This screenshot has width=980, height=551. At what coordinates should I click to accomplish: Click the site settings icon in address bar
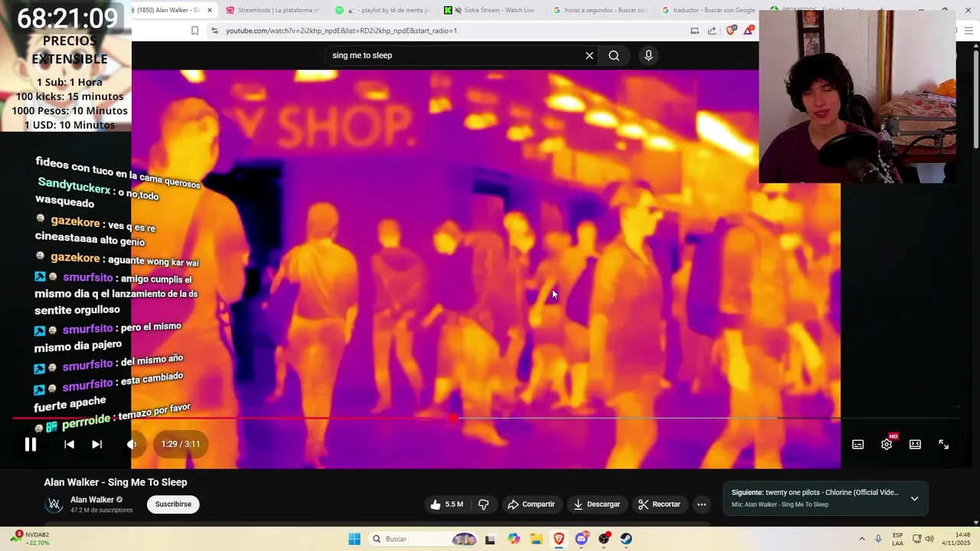[x=214, y=31]
